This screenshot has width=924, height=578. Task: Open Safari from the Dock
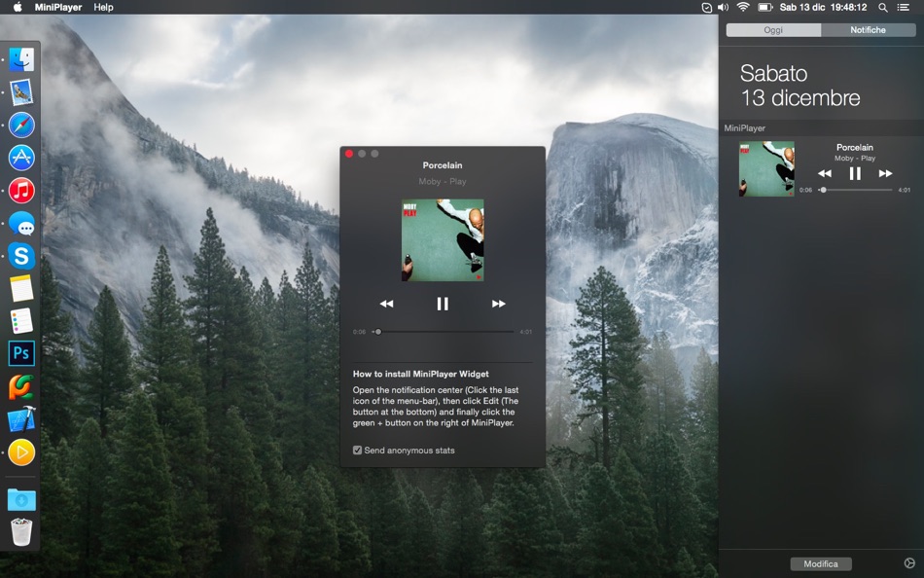tap(21, 125)
